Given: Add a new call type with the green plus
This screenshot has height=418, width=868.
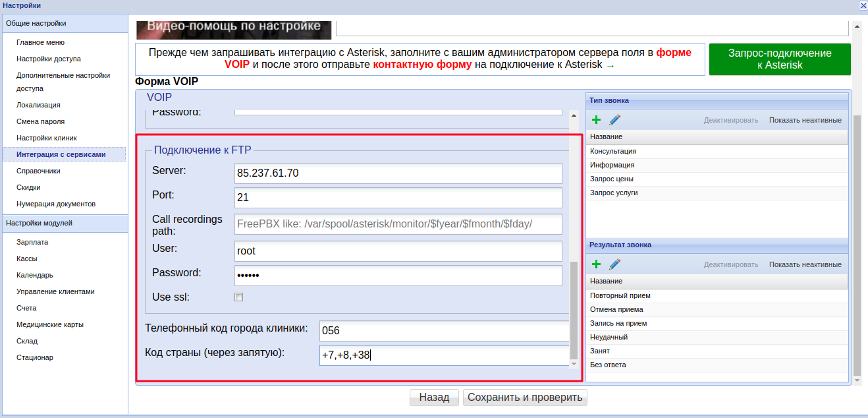Looking at the screenshot, I should coord(597,120).
